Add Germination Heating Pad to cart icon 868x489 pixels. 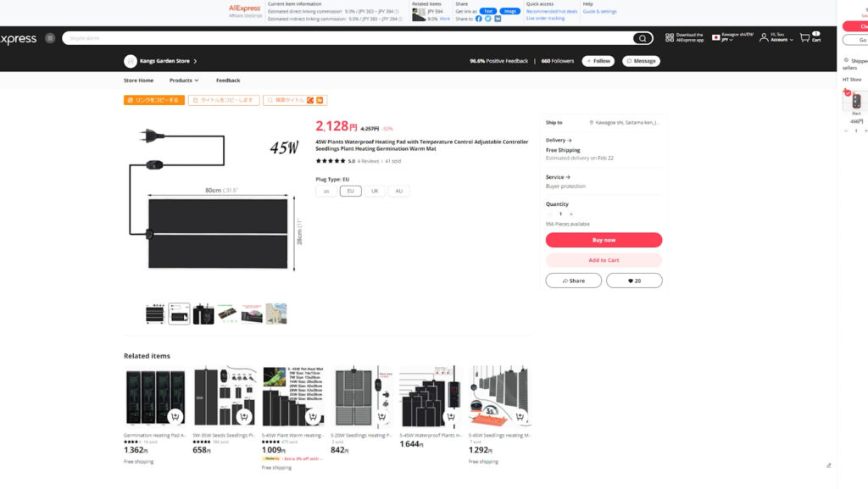175,416
